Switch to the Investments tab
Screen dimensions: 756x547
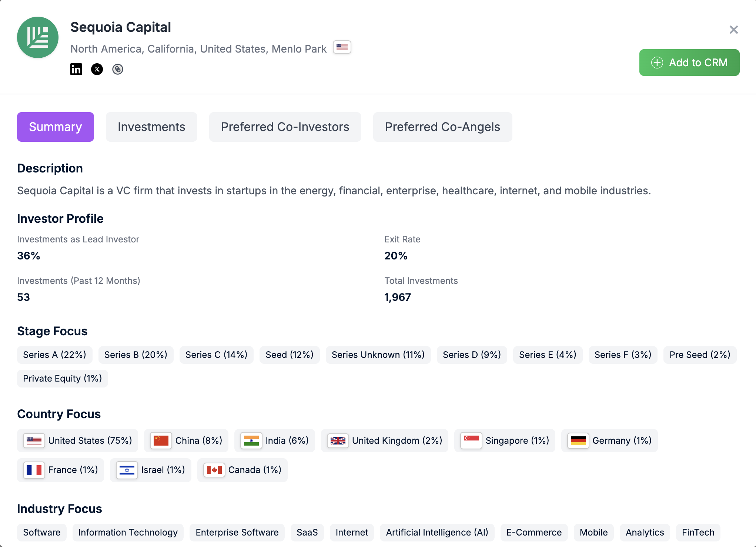(x=151, y=127)
